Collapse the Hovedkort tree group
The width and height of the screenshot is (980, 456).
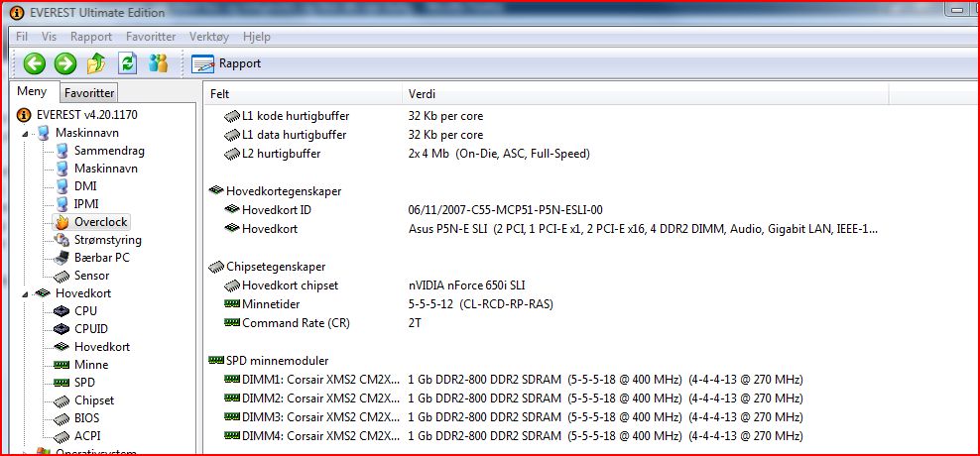tap(25, 293)
